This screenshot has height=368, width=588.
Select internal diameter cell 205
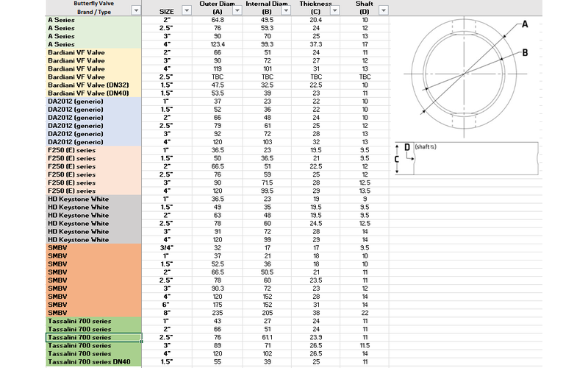click(267, 313)
